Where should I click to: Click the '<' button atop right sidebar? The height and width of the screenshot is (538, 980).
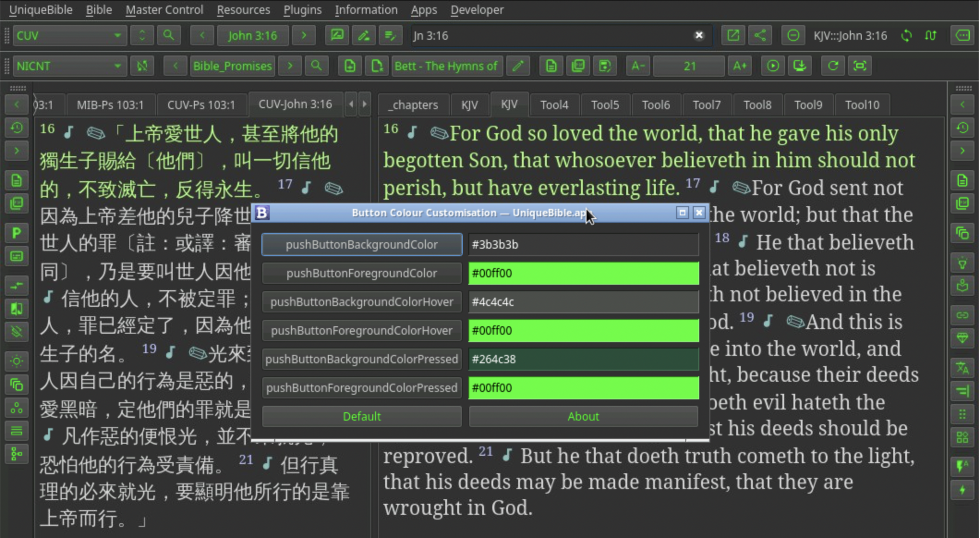962,104
